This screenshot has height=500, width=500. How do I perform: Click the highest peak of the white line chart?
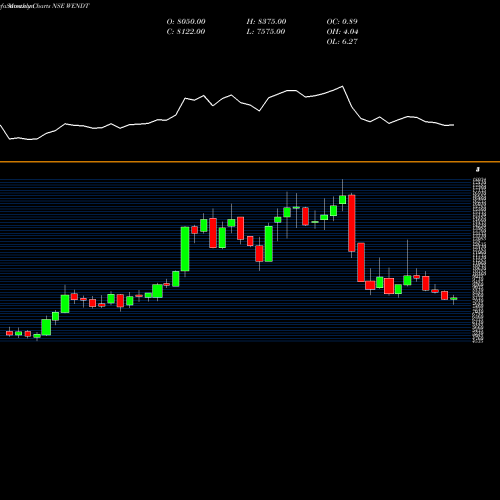click(342, 87)
